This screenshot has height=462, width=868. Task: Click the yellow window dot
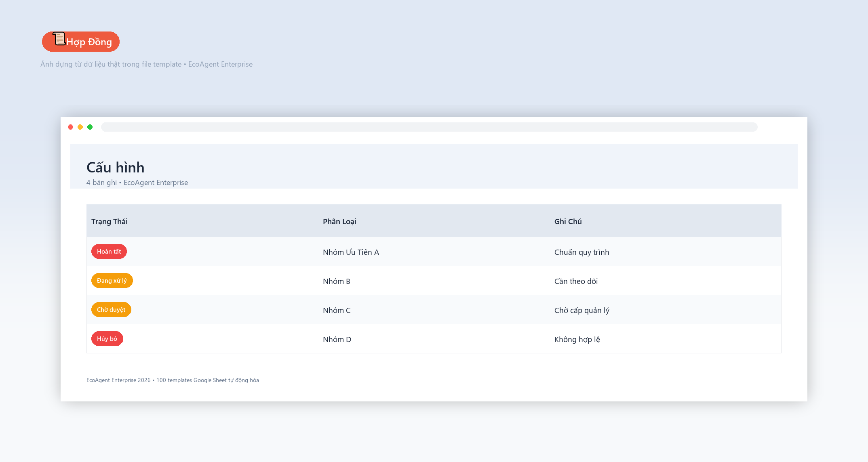point(80,127)
